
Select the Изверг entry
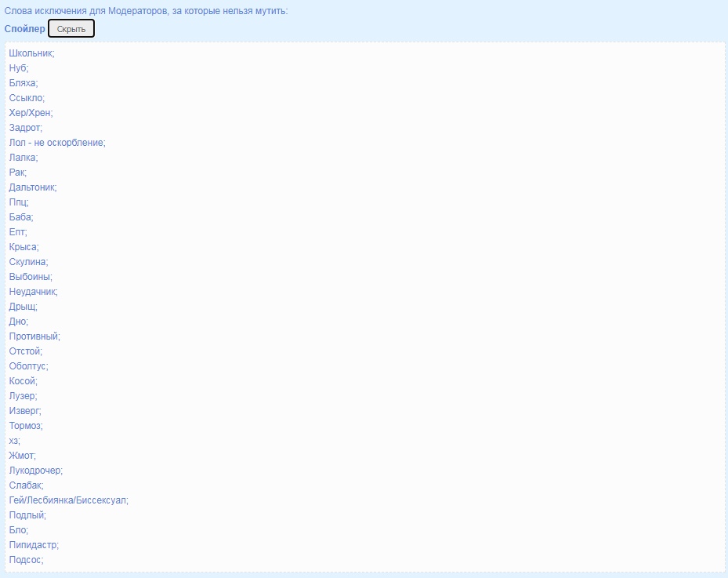coord(25,411)
